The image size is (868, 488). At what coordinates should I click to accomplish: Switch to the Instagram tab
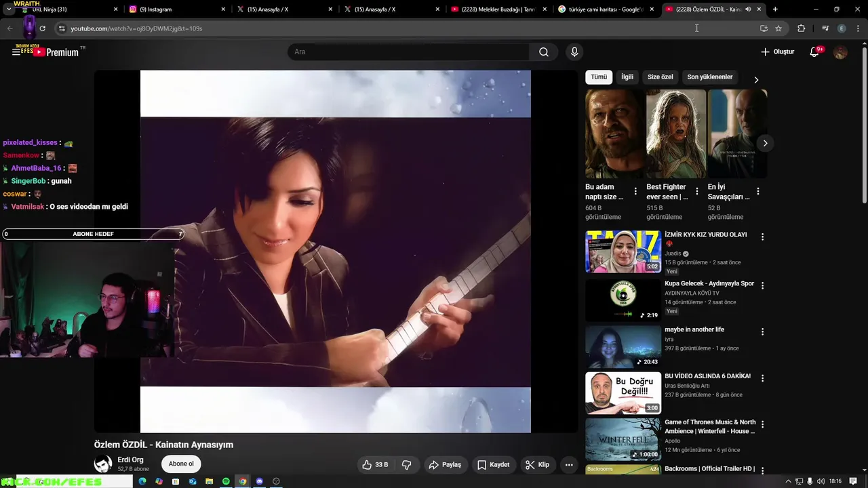click(176, 9)
